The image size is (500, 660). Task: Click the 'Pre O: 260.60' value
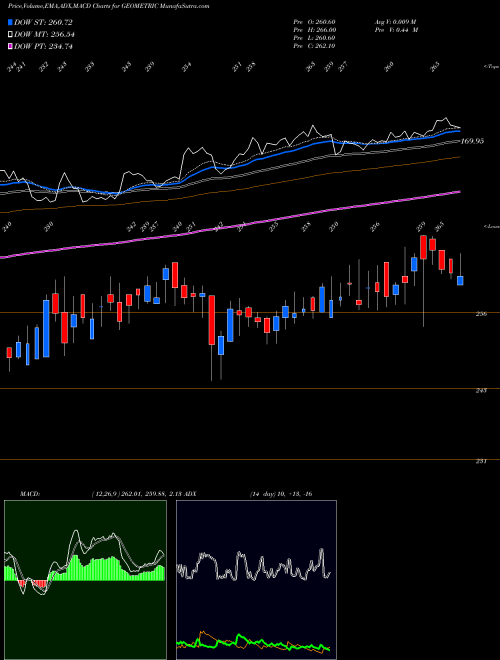tap(314, 22)
